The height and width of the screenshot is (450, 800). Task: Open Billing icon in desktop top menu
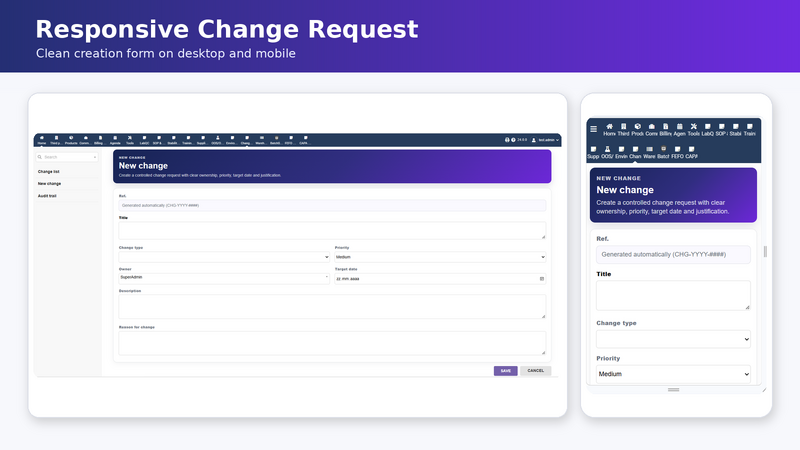click(101, 138)
